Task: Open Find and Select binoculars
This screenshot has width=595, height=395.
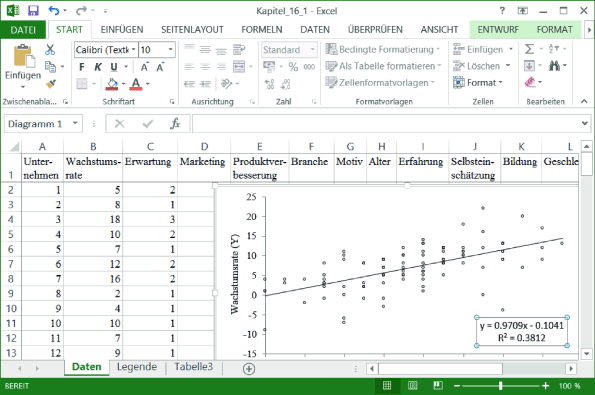Action: pos(554,66)
